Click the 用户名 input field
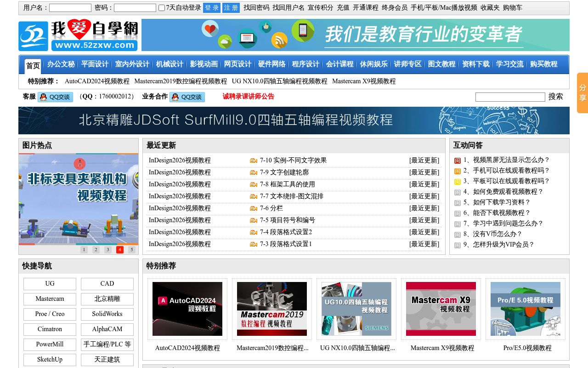Screen dimensions: 588x368 pyautogui.click(x=70, y=8)
